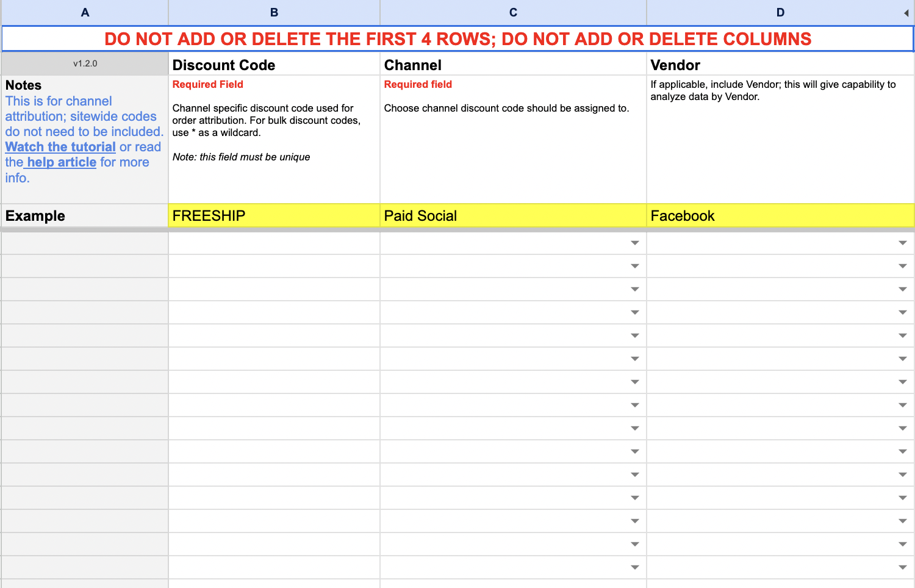Open the Channel dropdown in first blank row
915x588 pixels.
[634, 243]
